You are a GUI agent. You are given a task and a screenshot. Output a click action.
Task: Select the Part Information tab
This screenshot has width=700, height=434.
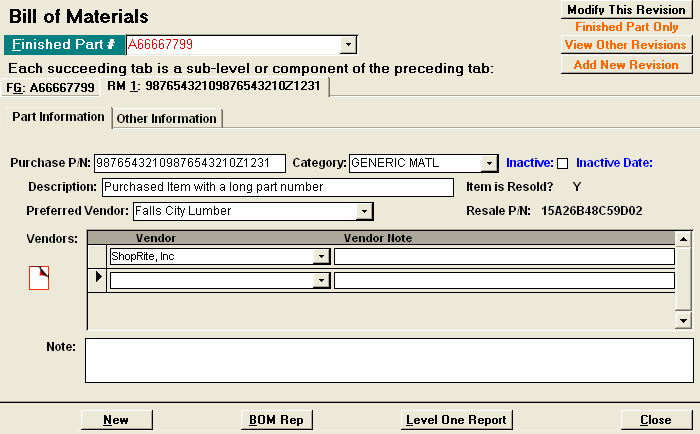coord(58,117)
